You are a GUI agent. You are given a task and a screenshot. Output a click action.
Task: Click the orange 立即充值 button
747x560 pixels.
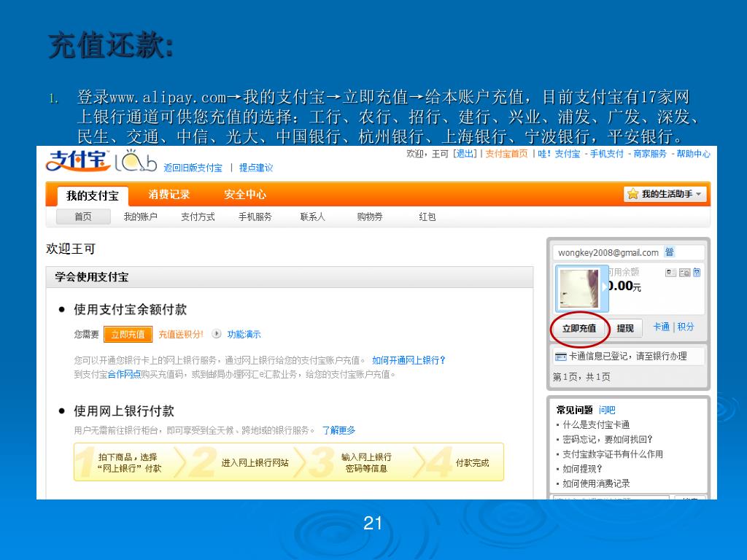(128, 334)
